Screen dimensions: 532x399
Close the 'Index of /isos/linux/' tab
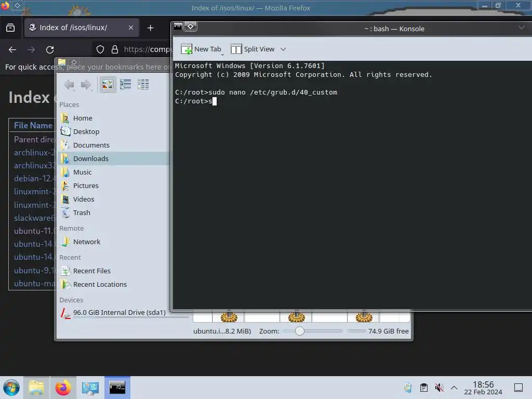[x=130, y=28]
